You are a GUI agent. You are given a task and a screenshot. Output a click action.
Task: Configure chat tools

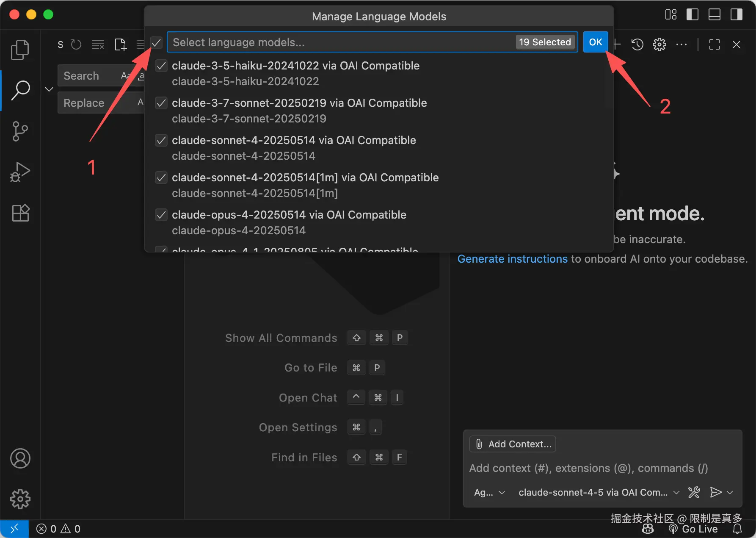[x=694, y=492]
